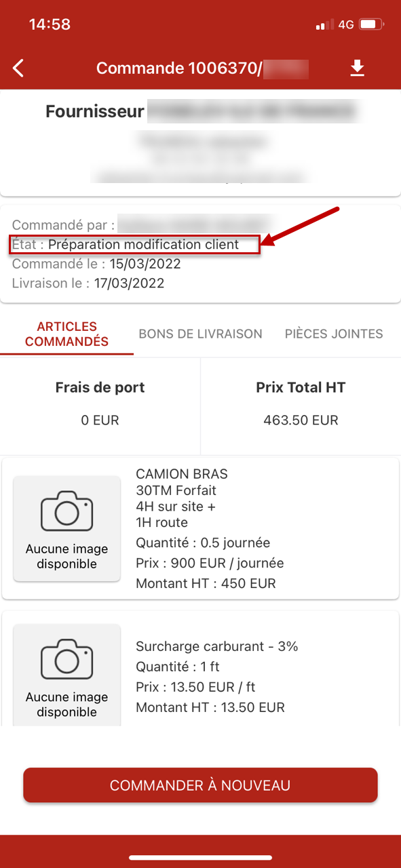Tap the battery icon in status bar
The height and width of the screenshot is (868, 401).
[x=371, y=24]
